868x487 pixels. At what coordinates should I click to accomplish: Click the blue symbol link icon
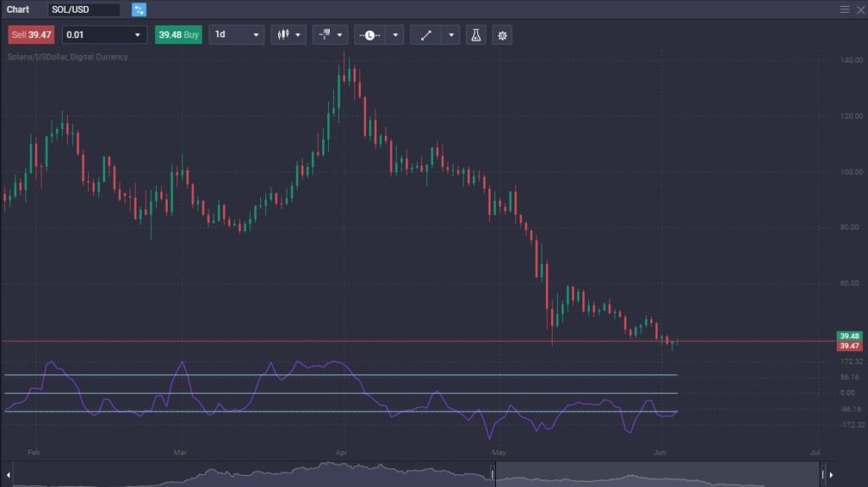pos(139,9)
